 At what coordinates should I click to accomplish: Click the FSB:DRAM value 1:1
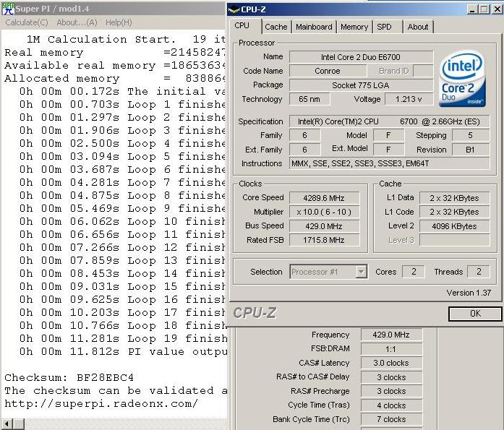(391, 349)
